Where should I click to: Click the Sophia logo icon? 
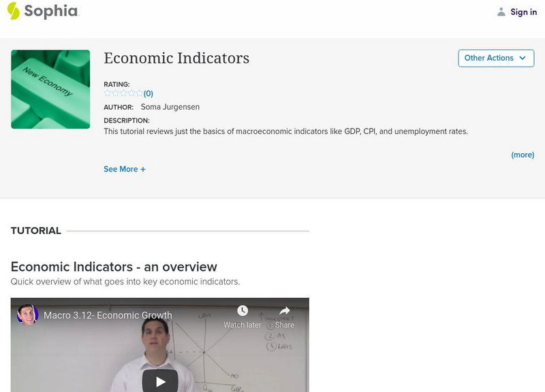(x=14, y=11)
